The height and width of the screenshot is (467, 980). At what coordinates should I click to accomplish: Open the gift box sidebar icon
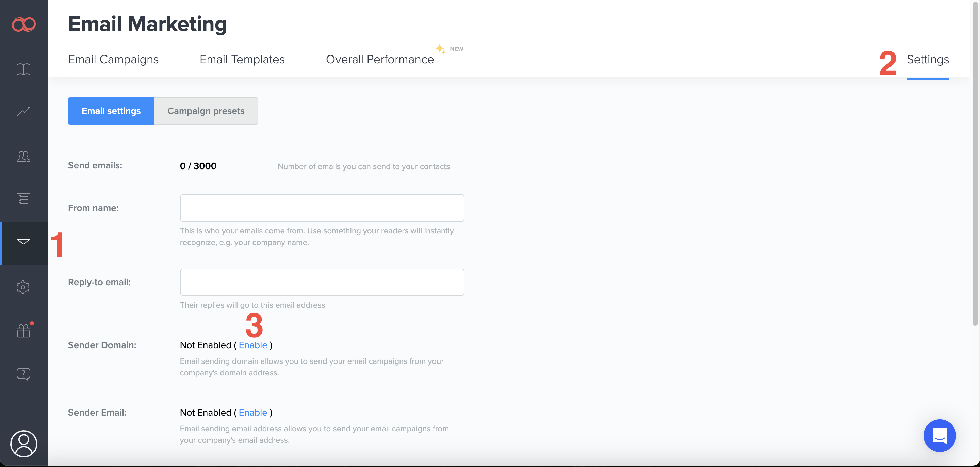tap(23, 331)
